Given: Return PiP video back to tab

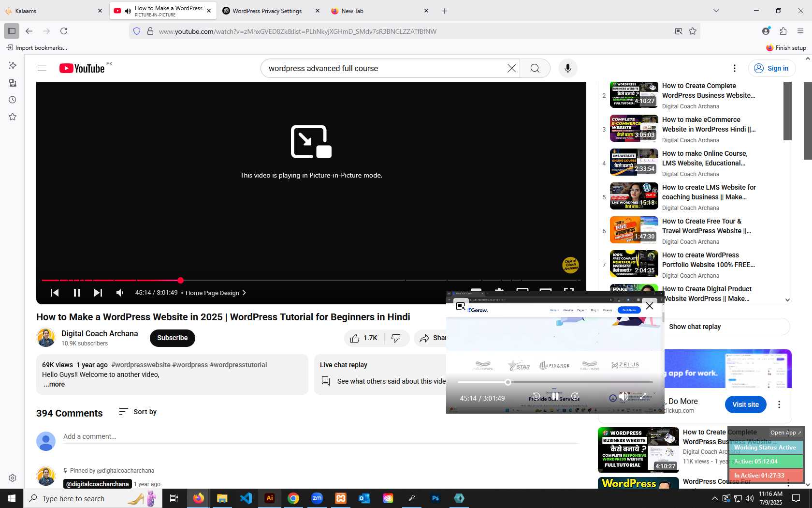Looking at the screenshot, I should [461, 306].
